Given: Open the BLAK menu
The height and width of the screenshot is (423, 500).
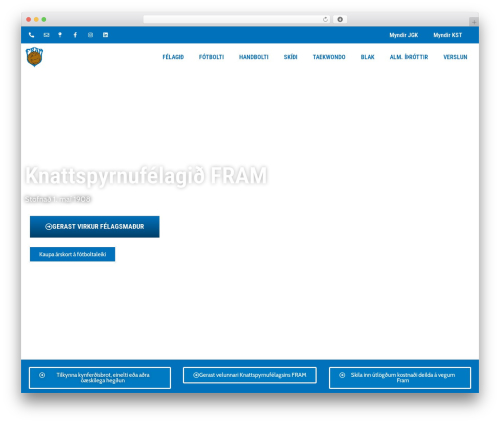Looking at the screenshot, I should [x=367, y=57].
